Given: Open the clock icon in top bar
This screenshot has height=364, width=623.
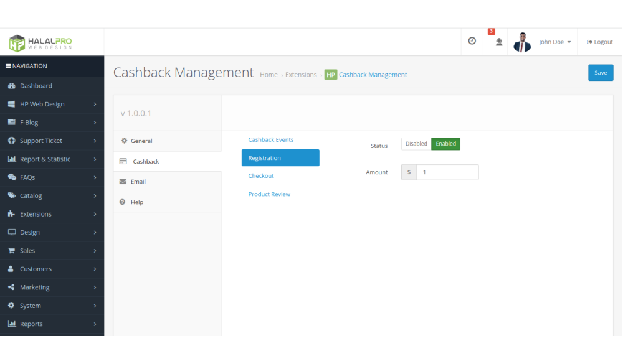Looking at the screenshot, I should coord(472,41).
